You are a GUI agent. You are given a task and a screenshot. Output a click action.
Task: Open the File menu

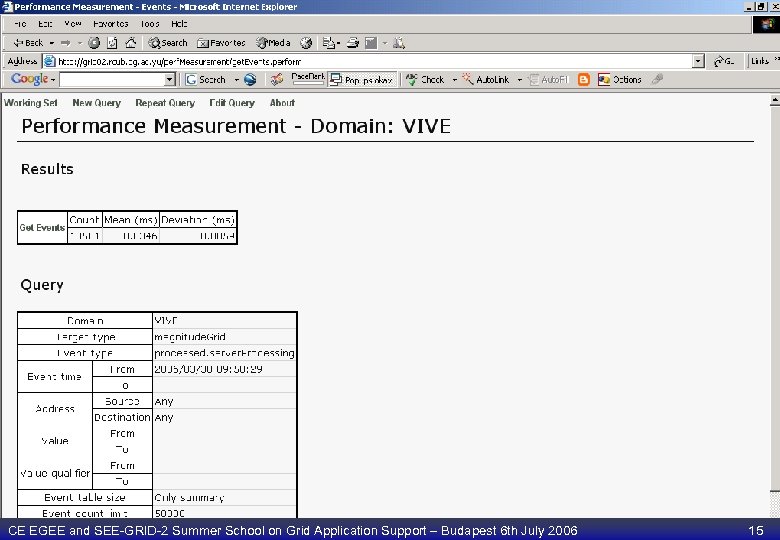[20, 24]
